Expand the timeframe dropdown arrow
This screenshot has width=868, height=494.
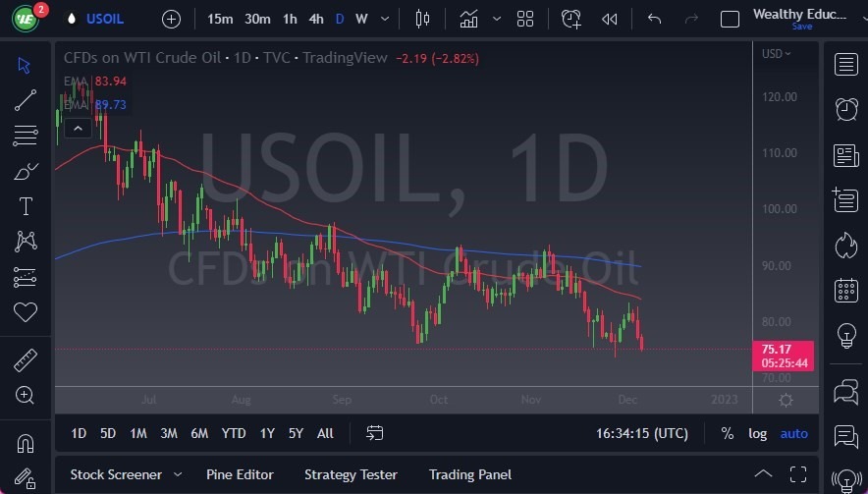(x=385, y=20)
